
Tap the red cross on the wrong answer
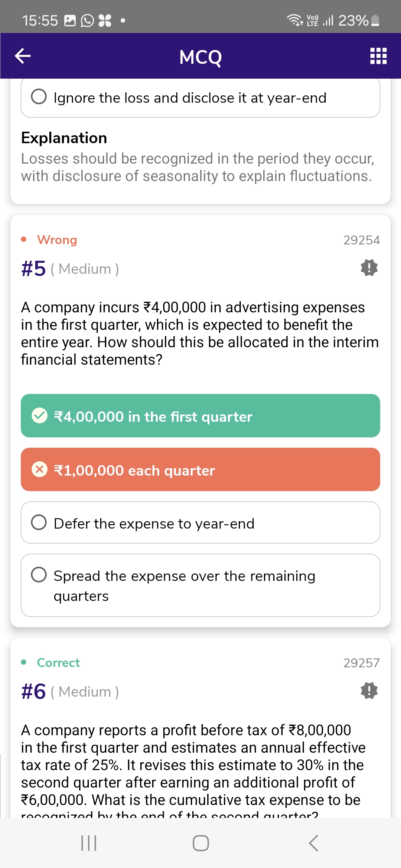pyautogui.click(x=39, y=469)
